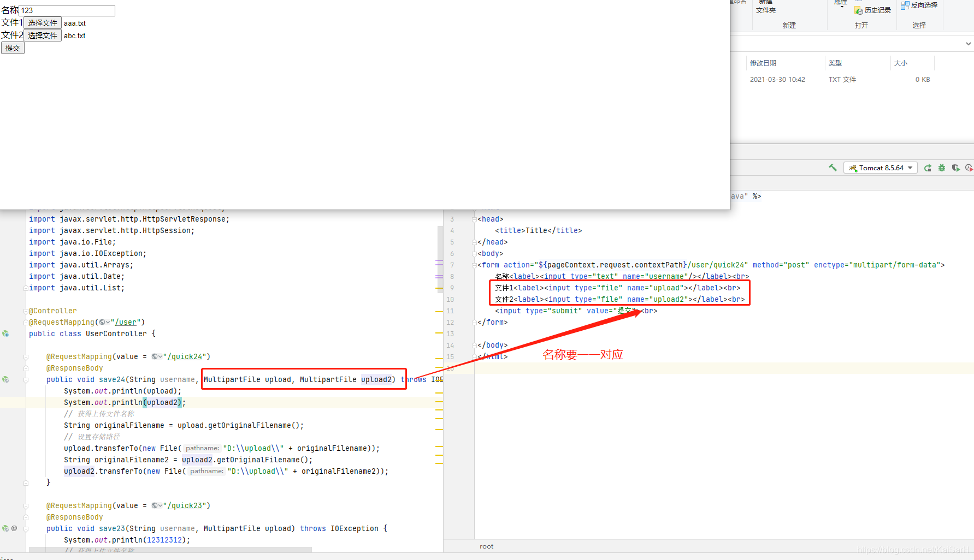Click the globe URL icon before "/quick24"
Screen dimensions: 974x560
[x=156, y=356]
